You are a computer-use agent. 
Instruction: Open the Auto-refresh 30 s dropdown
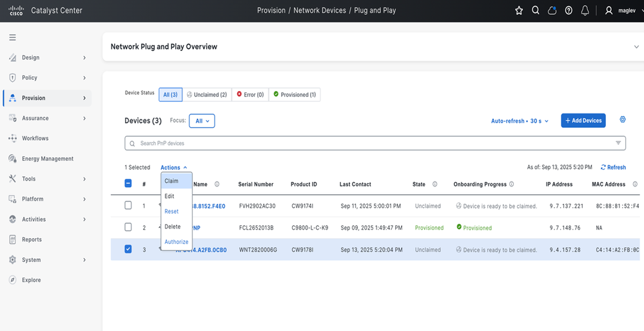click(x=520, y=121)
